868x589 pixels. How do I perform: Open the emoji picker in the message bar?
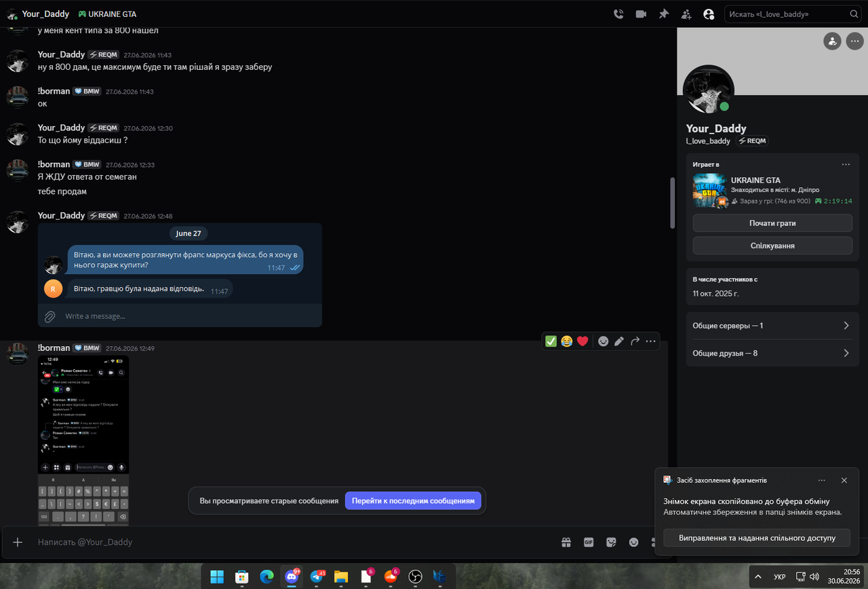point(634,542)
